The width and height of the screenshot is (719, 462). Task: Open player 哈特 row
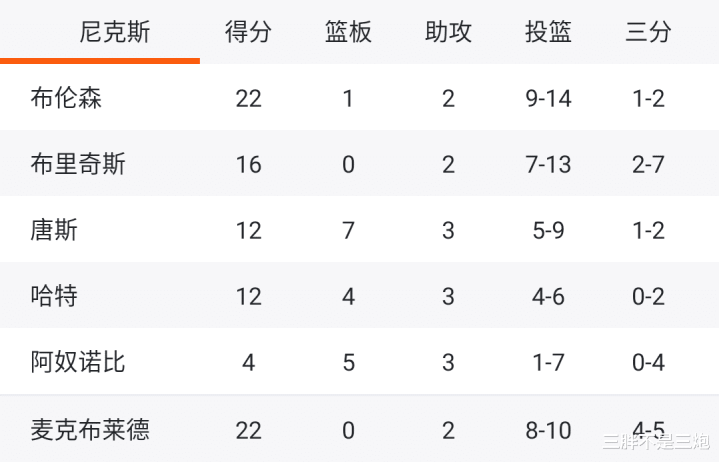[360, 295]
